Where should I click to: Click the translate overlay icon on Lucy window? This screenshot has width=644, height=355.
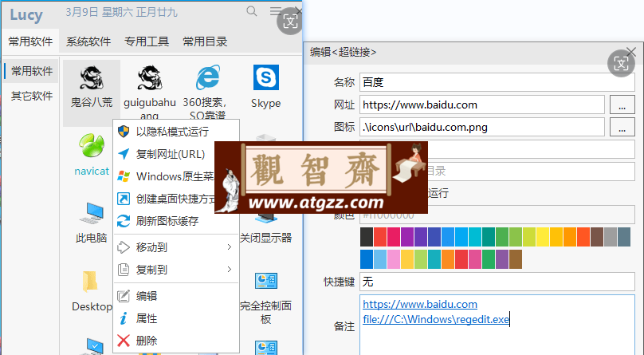pyautogui.click(x=290, y=22)
